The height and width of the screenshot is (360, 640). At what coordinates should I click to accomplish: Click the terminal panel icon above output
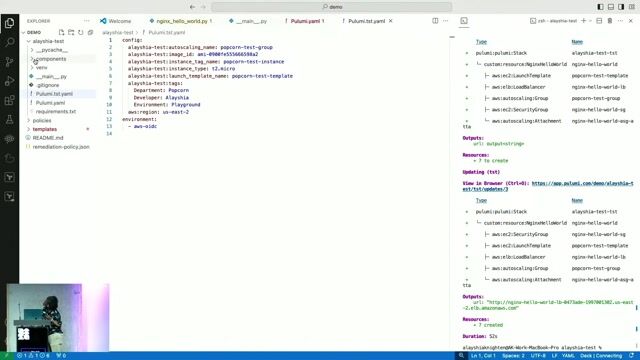464,21
